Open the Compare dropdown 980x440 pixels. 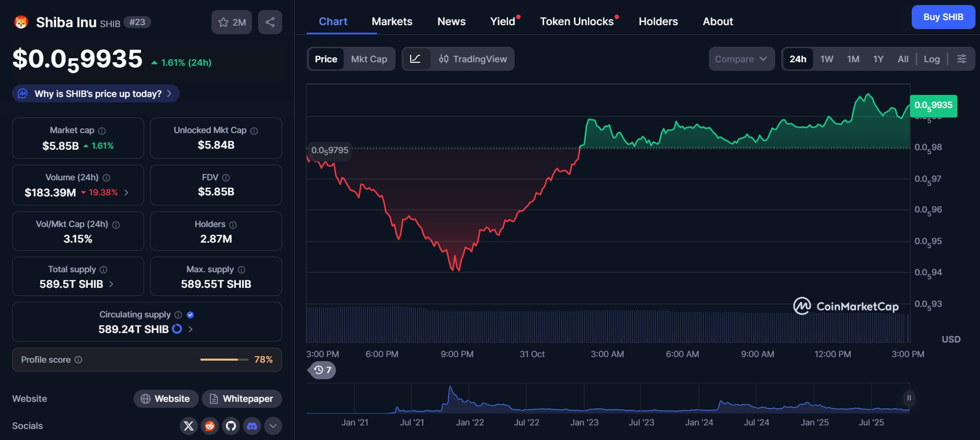(741, 59)
